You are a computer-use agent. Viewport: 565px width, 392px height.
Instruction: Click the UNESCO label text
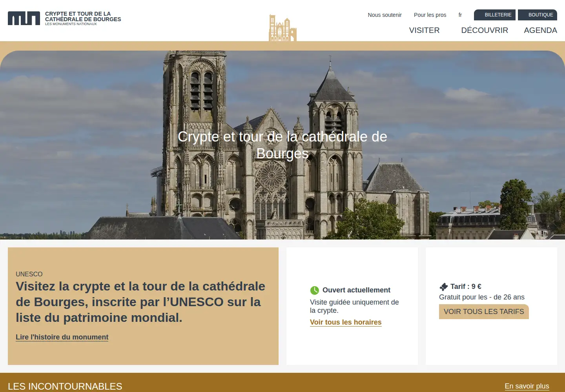tap(29, 274)
